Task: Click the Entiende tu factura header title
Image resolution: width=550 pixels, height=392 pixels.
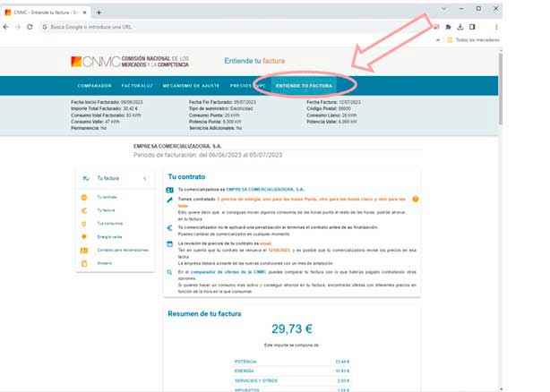Action: pyautogui.click(x=254, y=61)
